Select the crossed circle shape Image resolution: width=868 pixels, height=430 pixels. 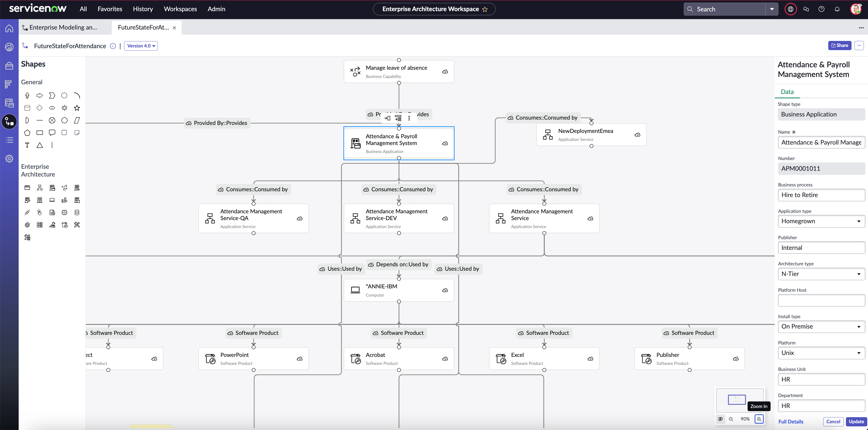click(x=52, y=121)
